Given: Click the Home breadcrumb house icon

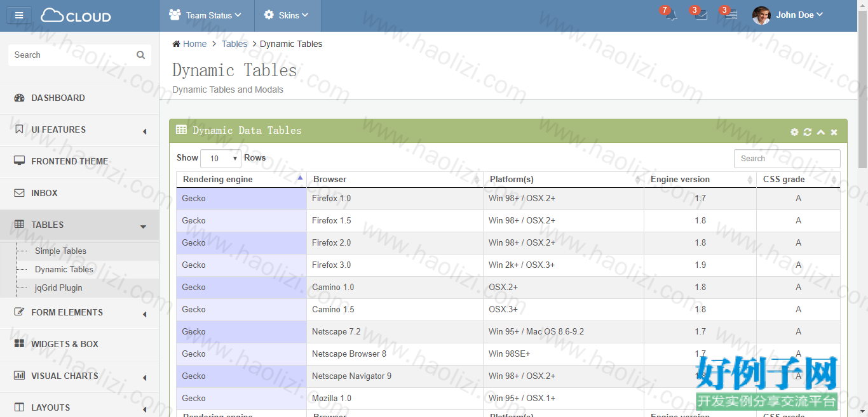Looking at the screenshot, I should (x=176, y=44).
